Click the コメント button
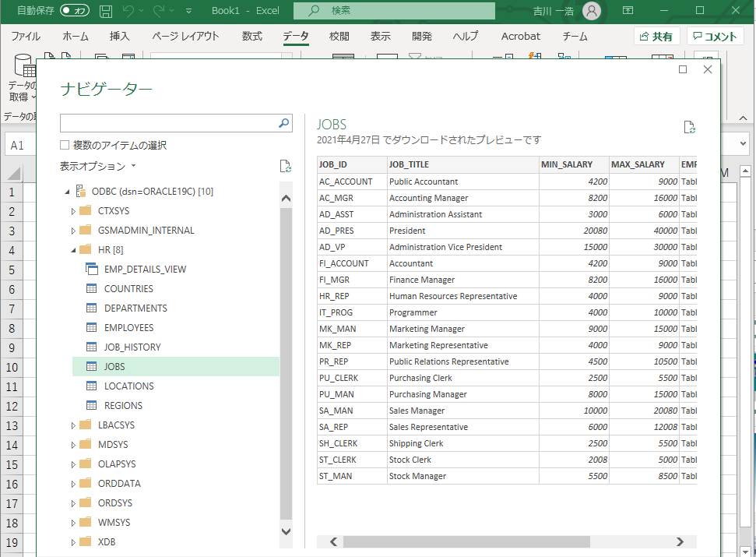Viewport: 756px width, 557px height. click(715, 37)
